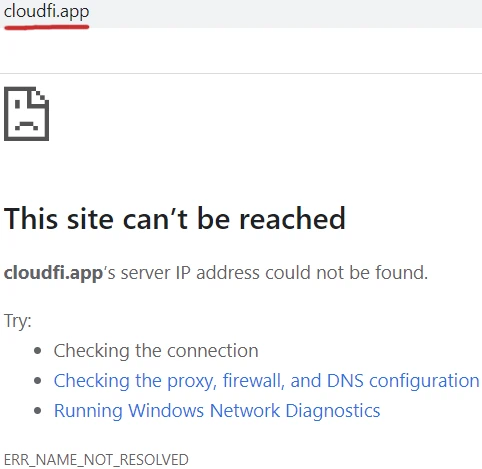
Task: Click the empty address bar area right of the URL
Action: (x=286, y=13)
